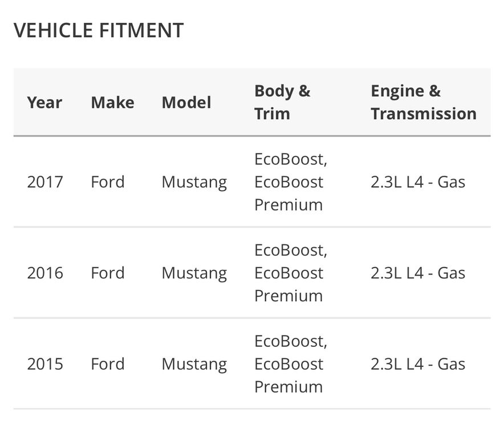Select the Model column header
The height and width of the screenshot is (428, 504).
186,103
